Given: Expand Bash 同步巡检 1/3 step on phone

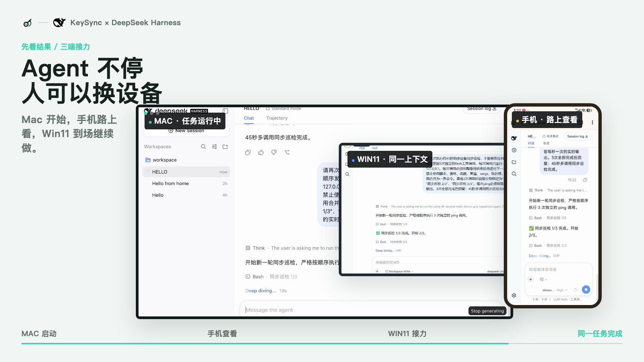Looking at the screenshot, I should click(x=547, y=218).
